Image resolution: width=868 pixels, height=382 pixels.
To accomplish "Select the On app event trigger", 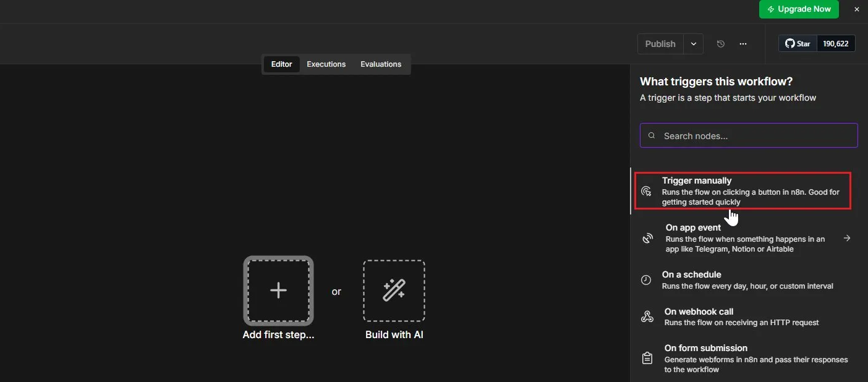I will click(x=744, y=238).
